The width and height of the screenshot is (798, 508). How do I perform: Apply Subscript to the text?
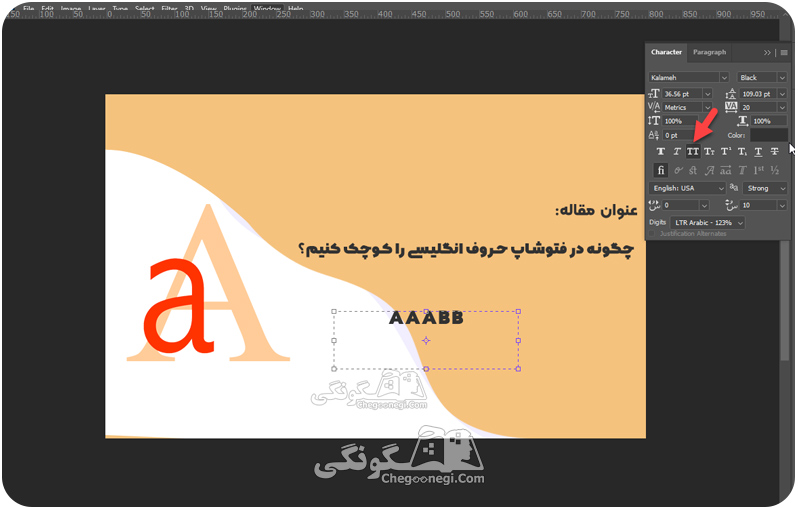click(x=742, y=152)
